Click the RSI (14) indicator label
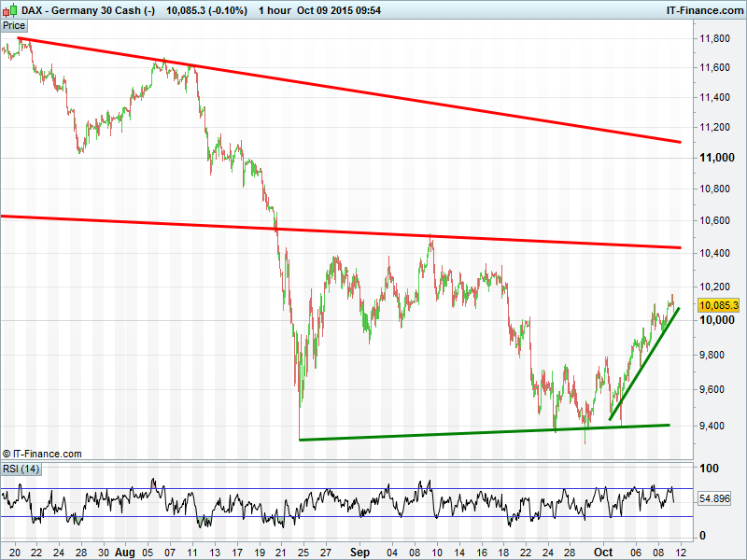This screenshot has width=747, height=560. click(x=21, y=469)
